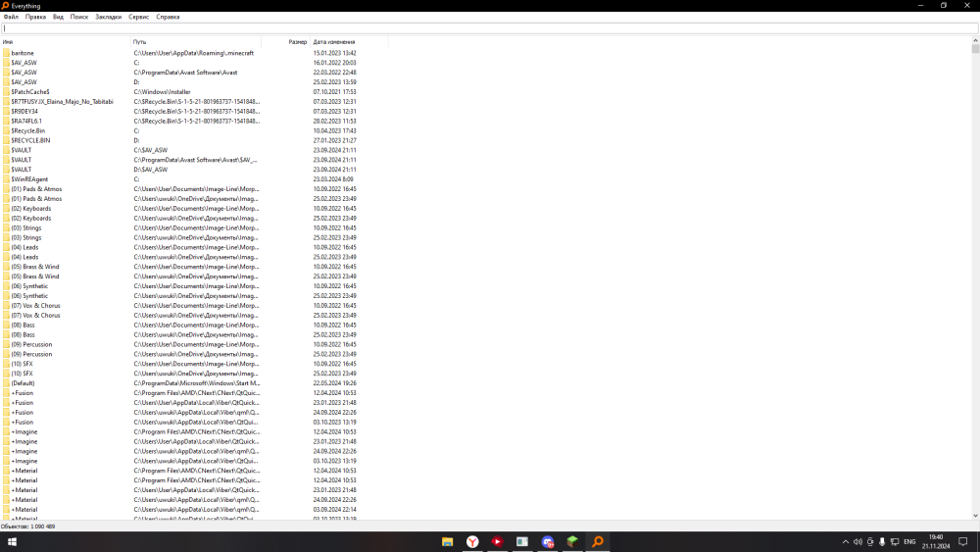
Task: Click date 15.01.2023 13:42
Action: pyautogui.click(x=334, y=53)
